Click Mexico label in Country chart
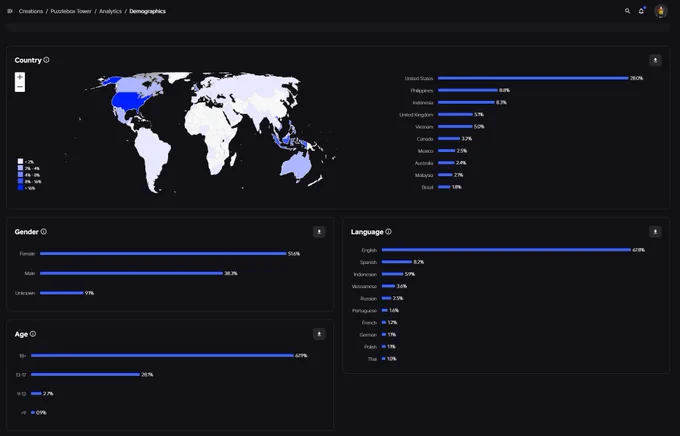The width and height of the screenshot is (680, 436). point(425,151)
